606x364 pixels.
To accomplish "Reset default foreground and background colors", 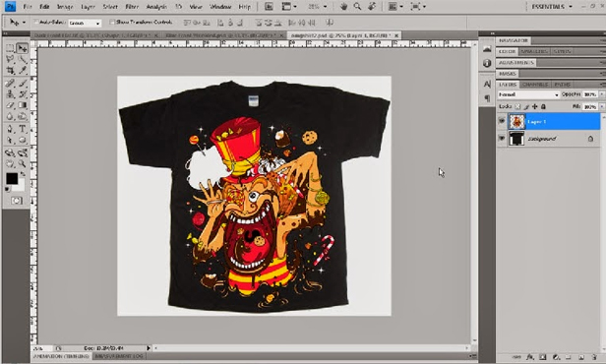I will [x=7, y=189].
